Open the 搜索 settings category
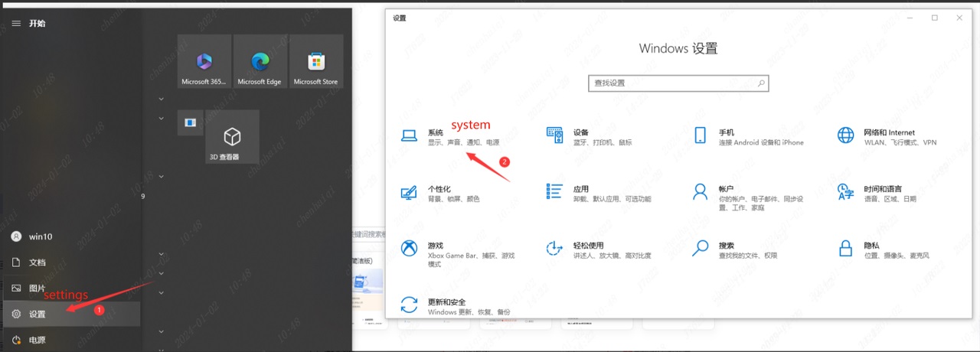This screenshot has height=352, width=980. pos(736,250)
